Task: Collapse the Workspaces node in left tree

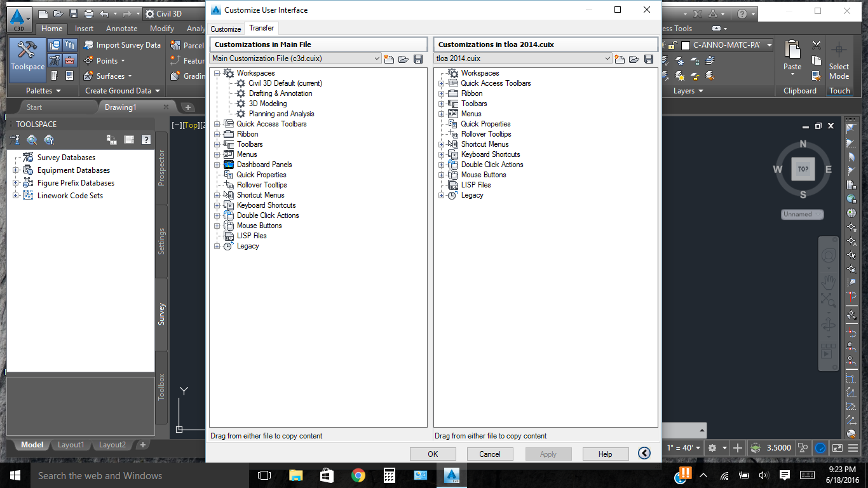Action: [x=217, y=73]
